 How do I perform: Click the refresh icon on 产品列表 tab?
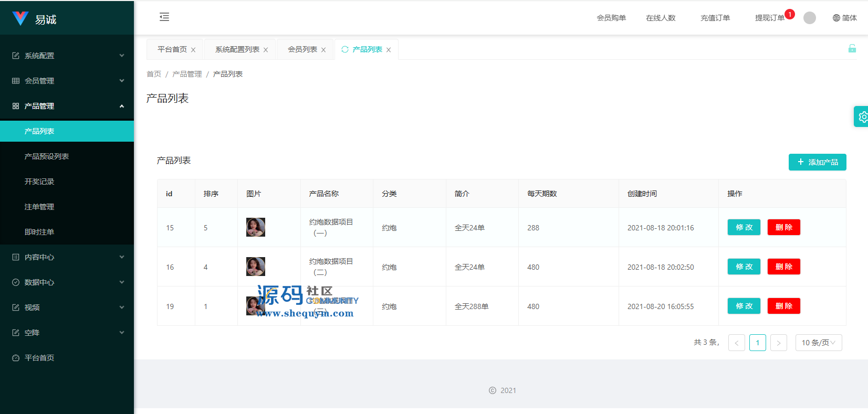(x=345, y=49)
